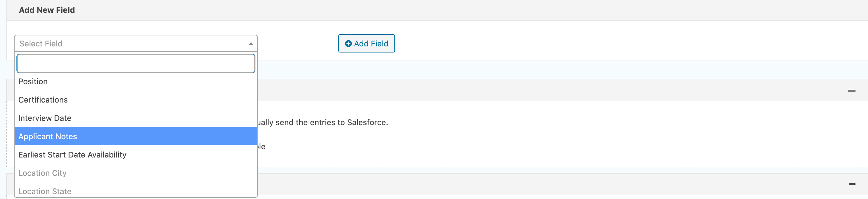Collapse the upper panel with minus icon
The width and height of the screenshot is (868, 199).
851,91
